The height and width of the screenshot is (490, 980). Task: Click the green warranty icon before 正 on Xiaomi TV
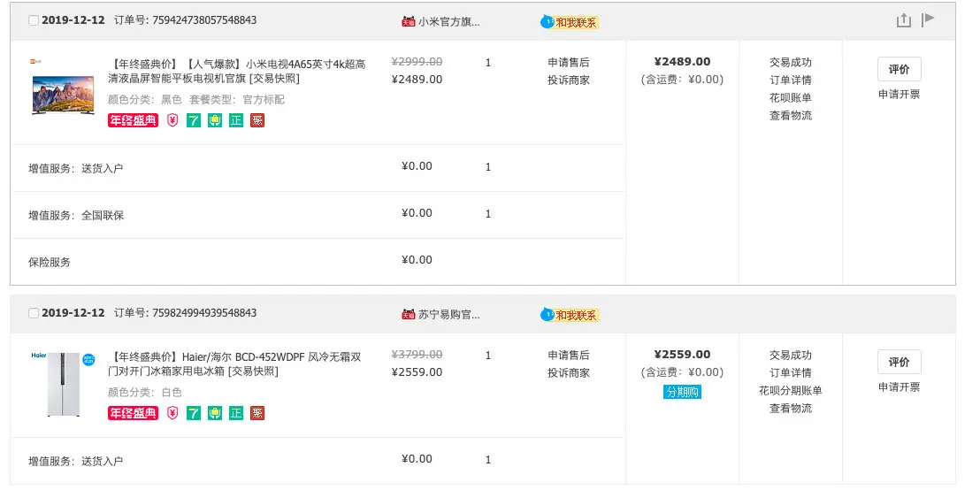(x=215, y=120)
